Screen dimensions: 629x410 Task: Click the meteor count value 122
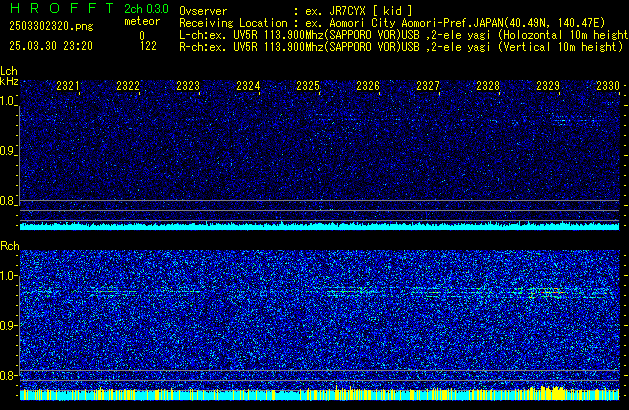tap(148, 46)
